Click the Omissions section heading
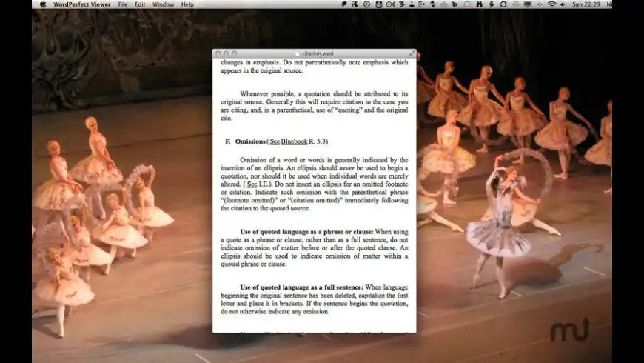The height and width of the screenshot is (363, 644). (x=250, y=141)
